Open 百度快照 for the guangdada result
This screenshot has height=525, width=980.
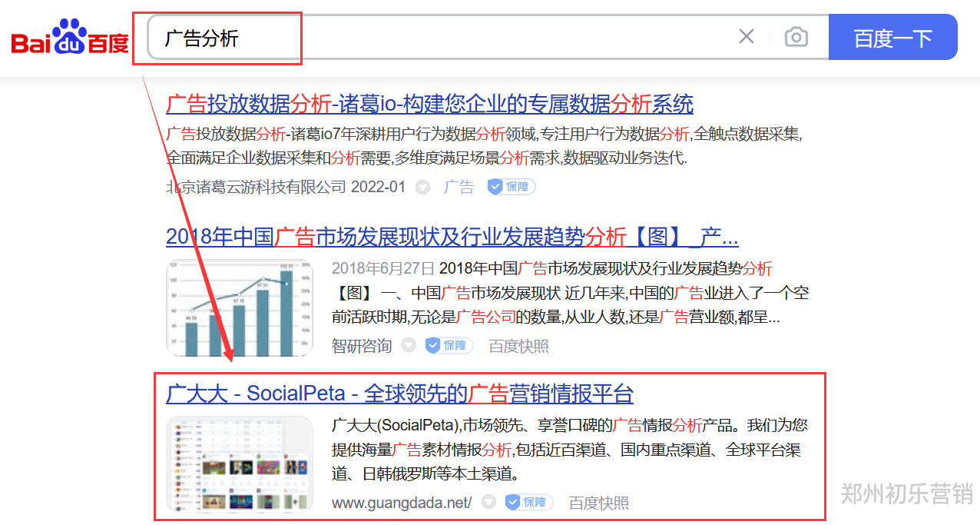[599, 503]
